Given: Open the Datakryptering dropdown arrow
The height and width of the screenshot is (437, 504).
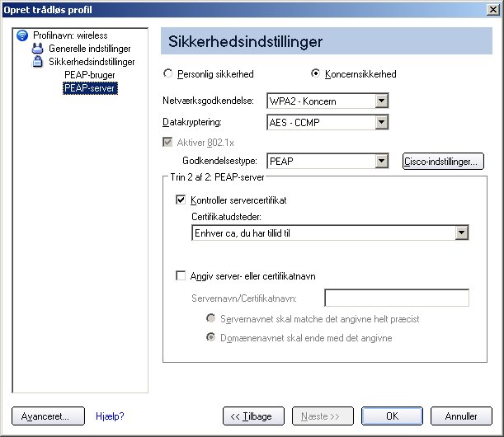Looking at the screenshot, I should (381, 122).
